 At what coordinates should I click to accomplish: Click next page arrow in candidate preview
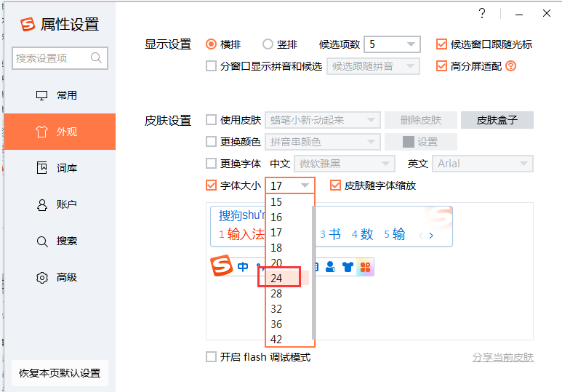click(431, 236)
